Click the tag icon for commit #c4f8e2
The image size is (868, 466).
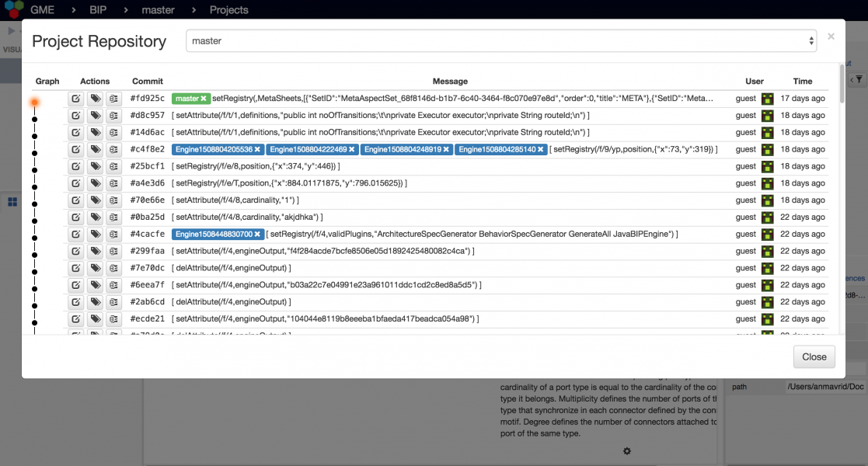tap(95, 149)
